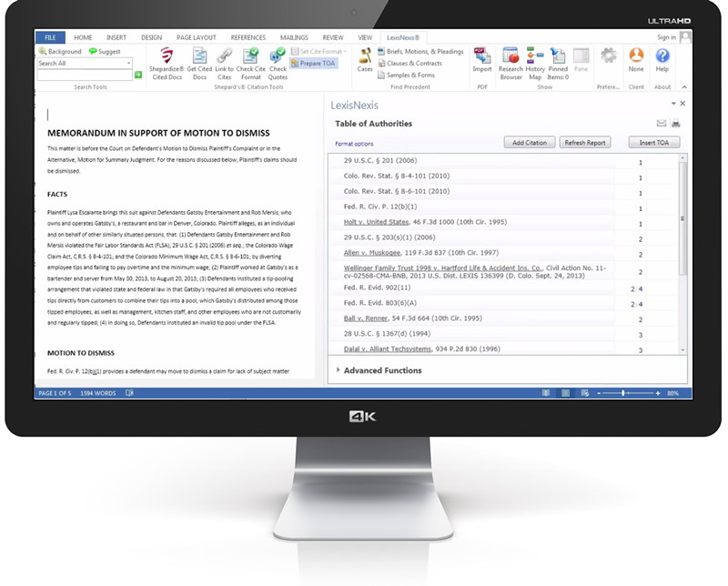Adjust the zoom slider in status bar
The image size is (728, 586).
click(623, 393)
